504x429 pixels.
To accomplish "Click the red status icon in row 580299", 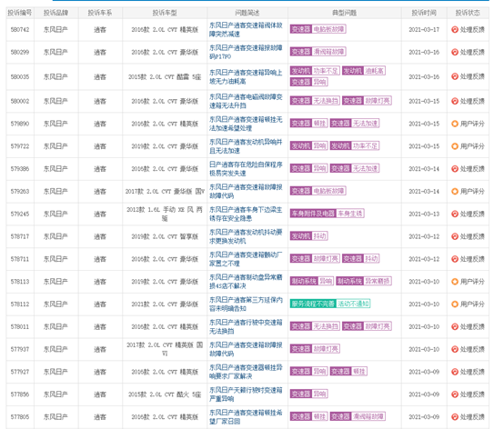I will coord(455,52).
